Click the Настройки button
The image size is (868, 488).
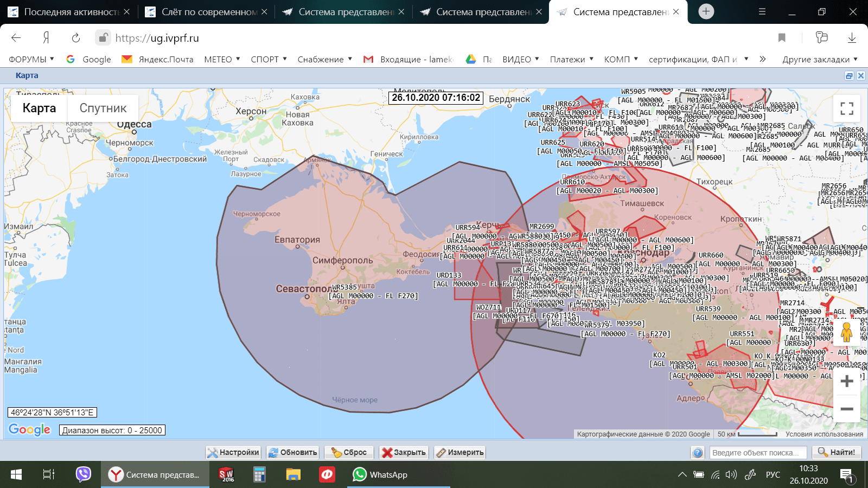point(233,452)
